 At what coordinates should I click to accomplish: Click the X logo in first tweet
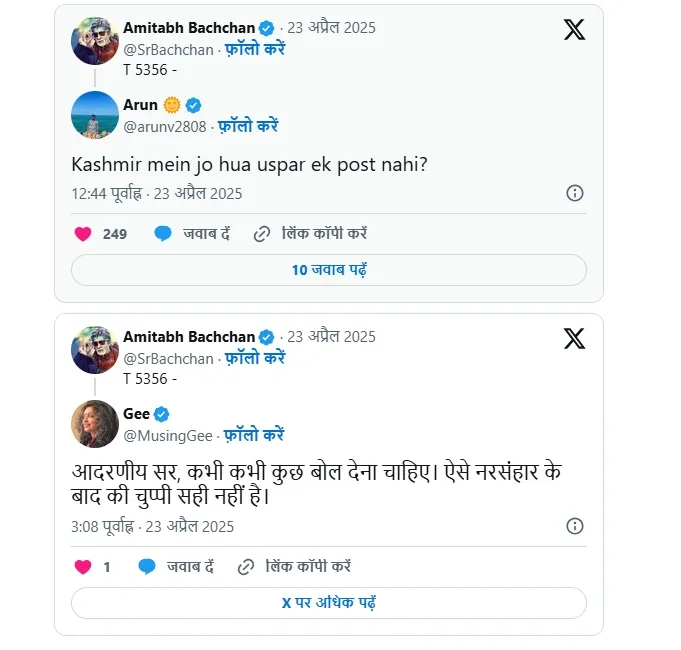pos(574,30)
